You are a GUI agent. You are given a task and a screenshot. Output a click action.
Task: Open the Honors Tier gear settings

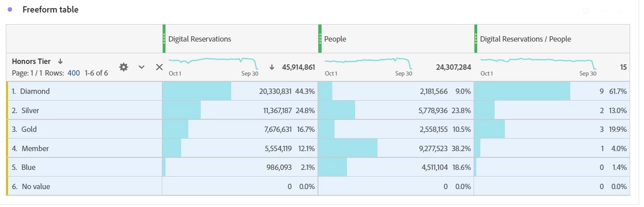[x=123, y=67]
